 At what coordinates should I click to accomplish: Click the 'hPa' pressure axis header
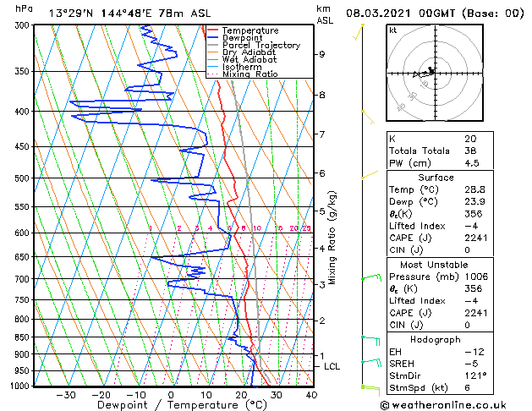click(24, 9)
